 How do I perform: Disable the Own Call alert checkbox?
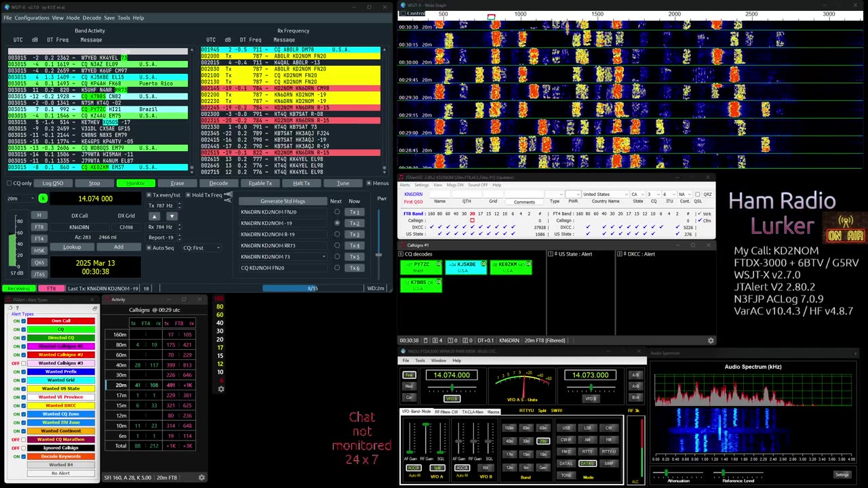24,321
